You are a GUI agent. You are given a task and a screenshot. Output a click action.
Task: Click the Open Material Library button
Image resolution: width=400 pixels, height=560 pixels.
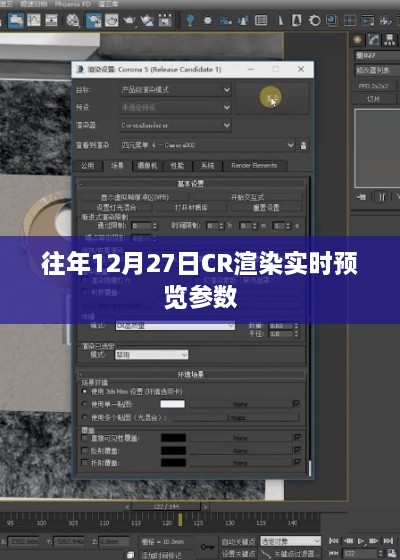tap(191, 207)
